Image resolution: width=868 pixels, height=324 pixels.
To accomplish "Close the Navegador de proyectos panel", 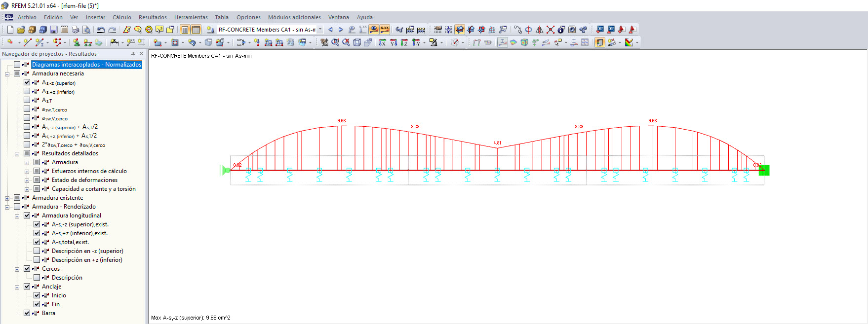I will coord(141,54).
